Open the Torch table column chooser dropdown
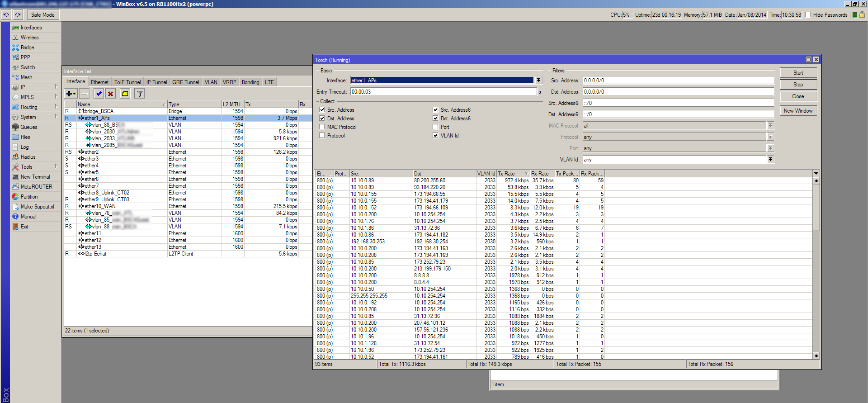 [x=816, y=174]
